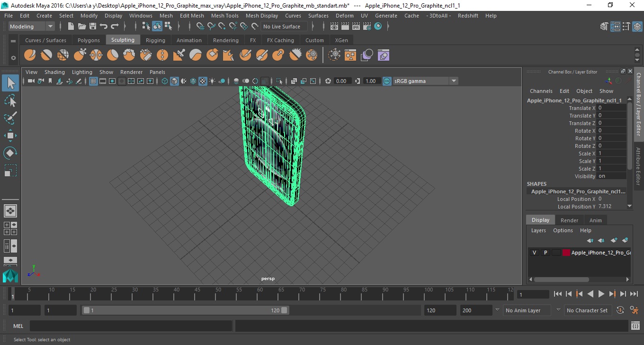Select the Smear sculpting tool
This screenshot has height=345, width=644.
262,55
